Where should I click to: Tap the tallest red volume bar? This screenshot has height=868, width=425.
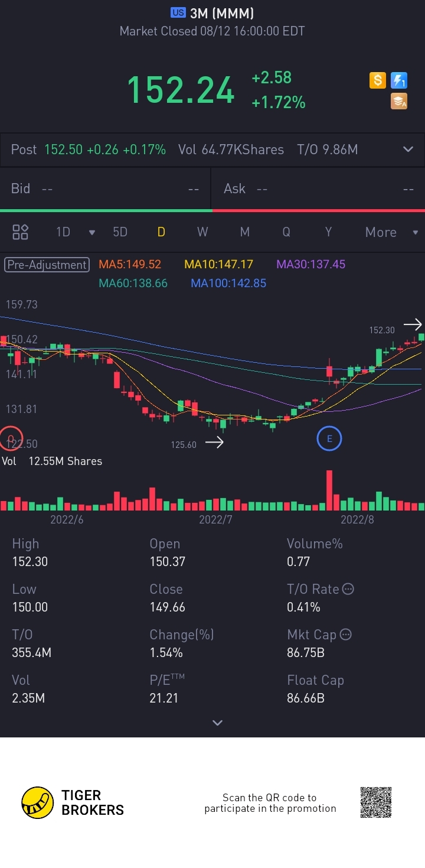tap(329, 490)
